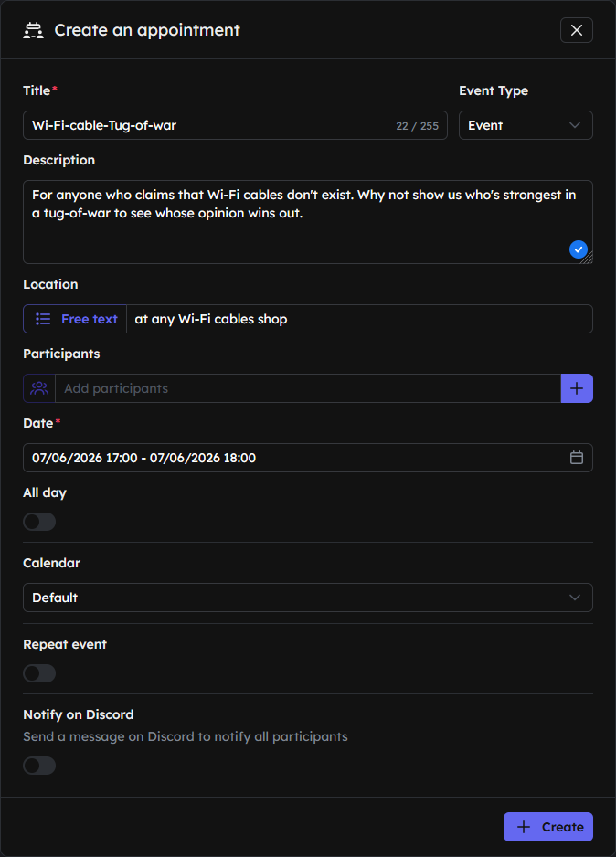This screenshot has width=616, height=857.
Task: Click 'Send a message on Discord' helper text
Action: point(186,736)
